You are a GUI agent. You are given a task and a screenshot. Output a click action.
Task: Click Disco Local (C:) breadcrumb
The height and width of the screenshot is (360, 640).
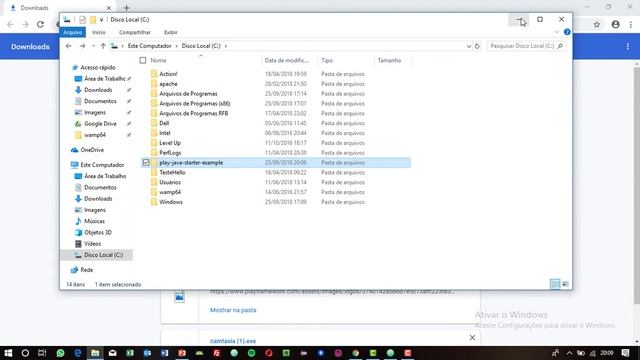pyautogui.click(x=201, y=46)
